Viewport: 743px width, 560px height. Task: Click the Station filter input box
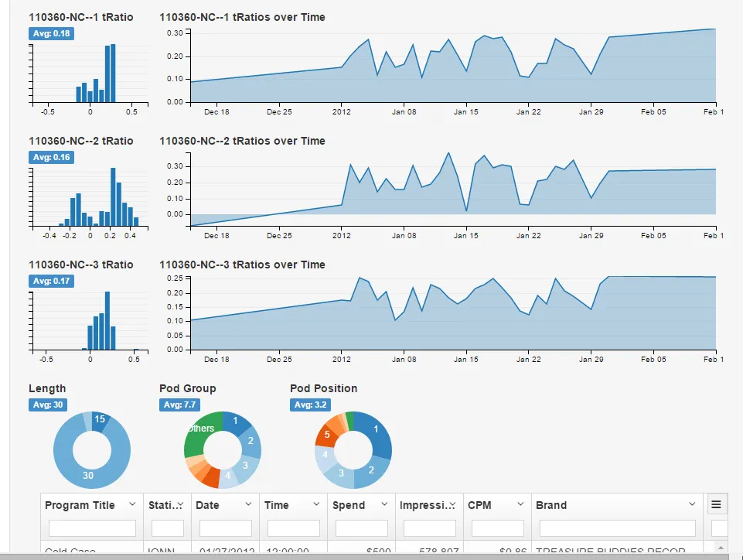[168, 528]
